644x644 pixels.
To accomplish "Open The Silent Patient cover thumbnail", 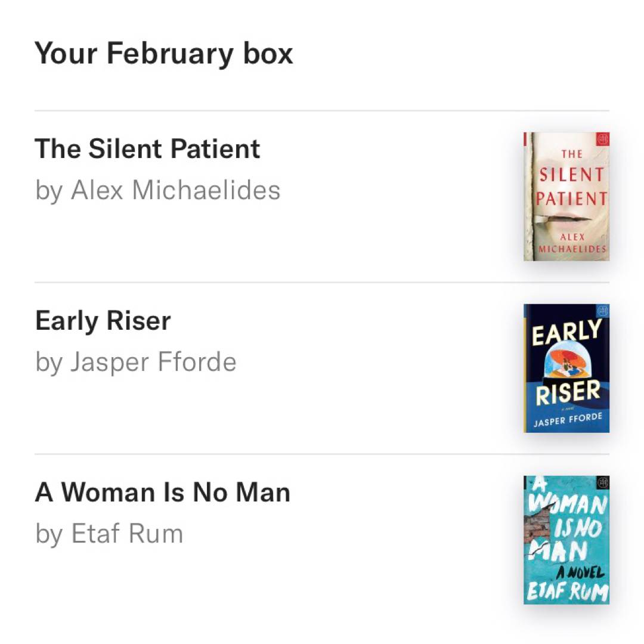I will coord(566,196).
